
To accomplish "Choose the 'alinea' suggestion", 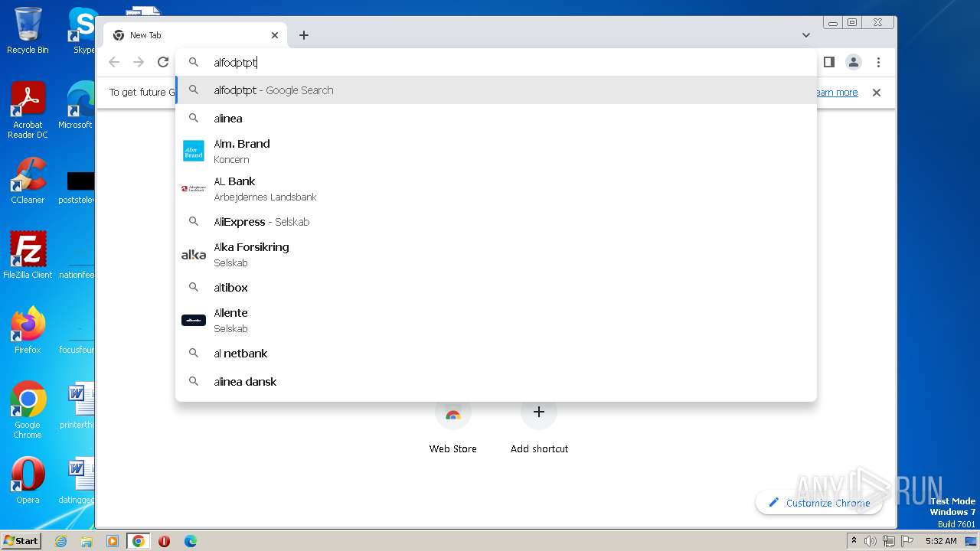I will (496, 119).
